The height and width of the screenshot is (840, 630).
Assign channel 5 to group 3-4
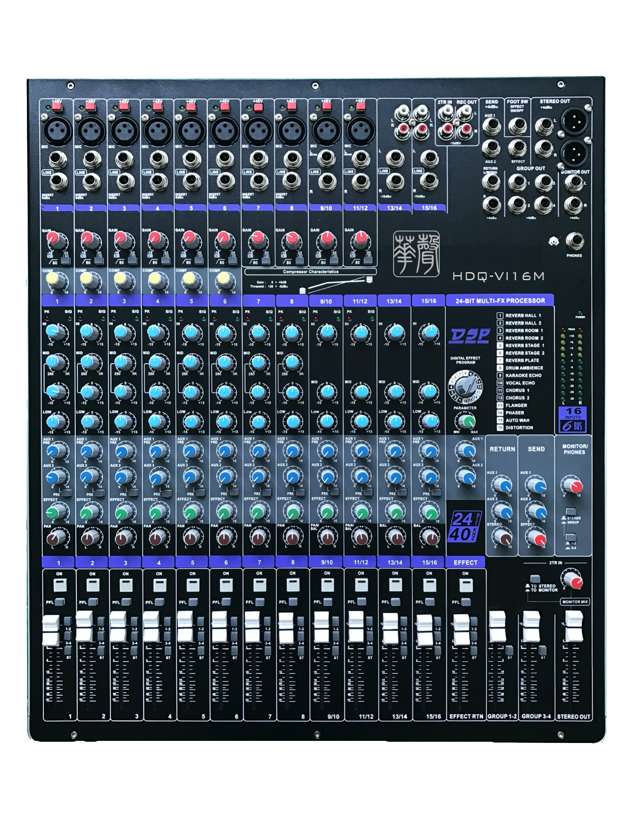pyautogui.click(x=201, y=636)
